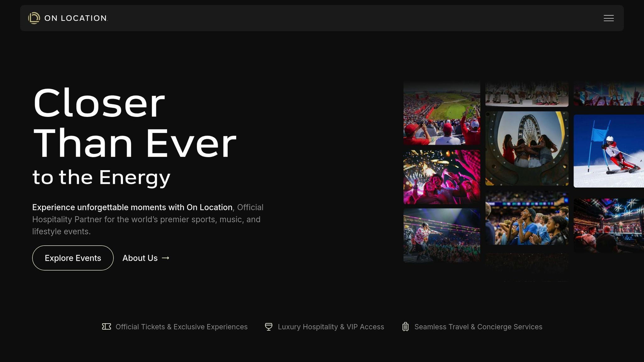Image resolution: width=644 pixels, height=362 pixels.
Task: Click the wine glass hospitality icon
Action: [269, 326]
